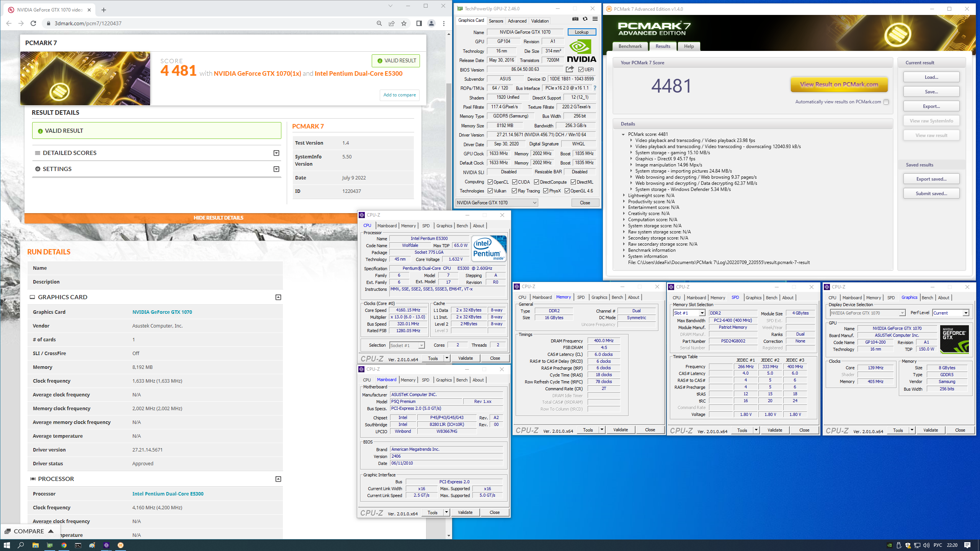Open Socket #1 selection dropdown in CPU-Z
The height and width of the screenshot is (551, 980).
pyautogui.click(x=407, y=346)
